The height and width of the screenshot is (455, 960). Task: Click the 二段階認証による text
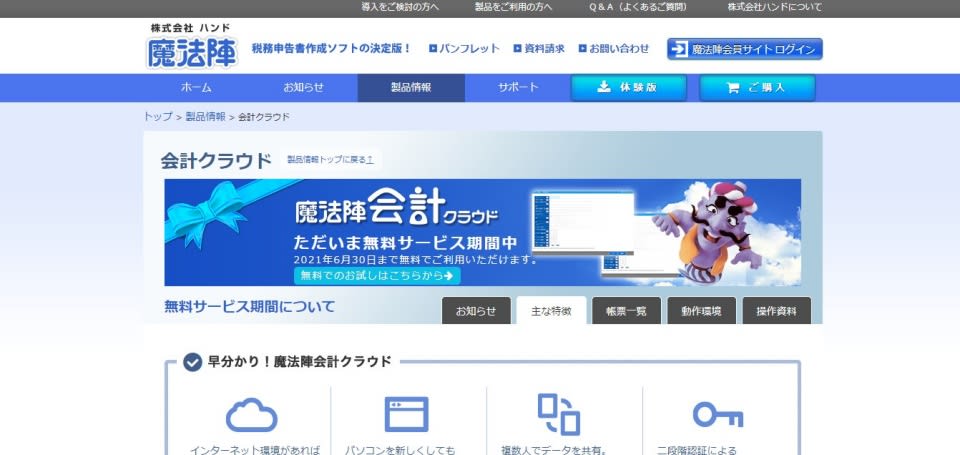(697, 450)
